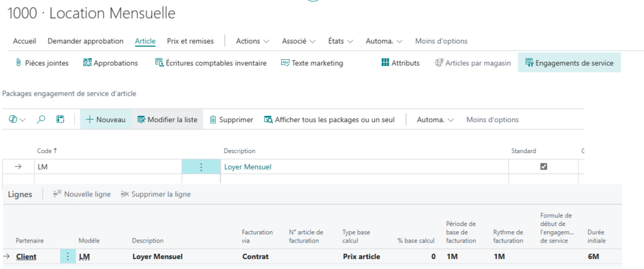
Task: Click the search magnifier icon
Action: point(41,120)
